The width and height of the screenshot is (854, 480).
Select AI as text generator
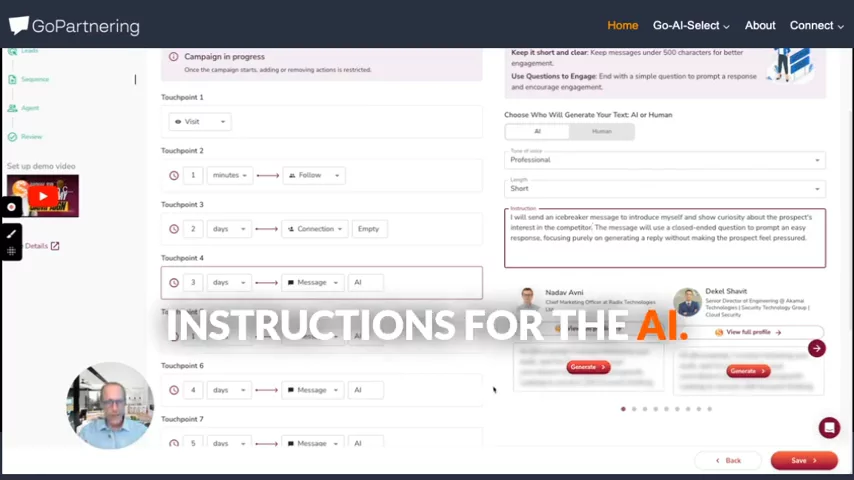coord(537,131)
